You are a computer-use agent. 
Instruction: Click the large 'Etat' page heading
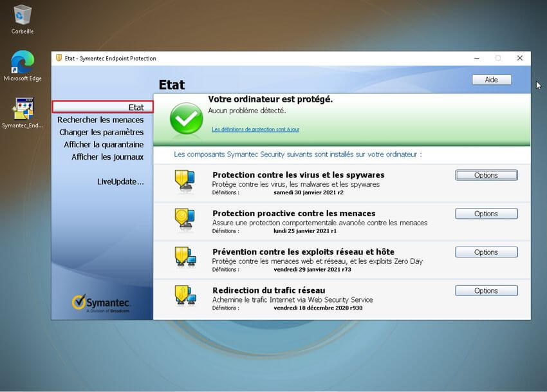click(172, 85)
